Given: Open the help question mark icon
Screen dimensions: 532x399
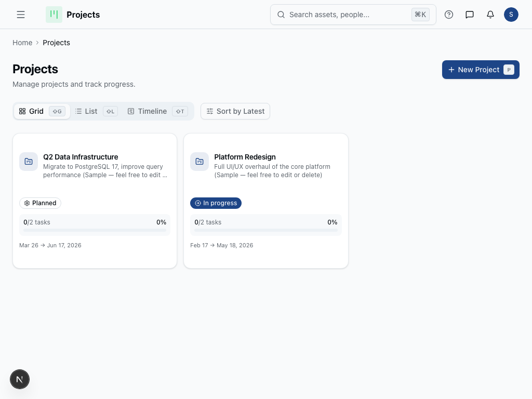Looking at the screenshot, I should click(449, 15).
